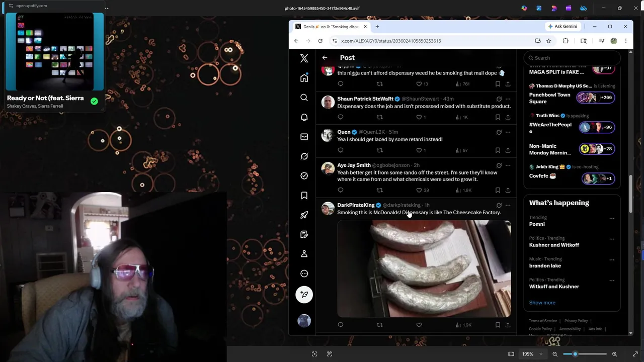Screen dimensions: 644x362
Task: Reply to Shaun Patrick StewaRt's post
Action: point(341,117)
